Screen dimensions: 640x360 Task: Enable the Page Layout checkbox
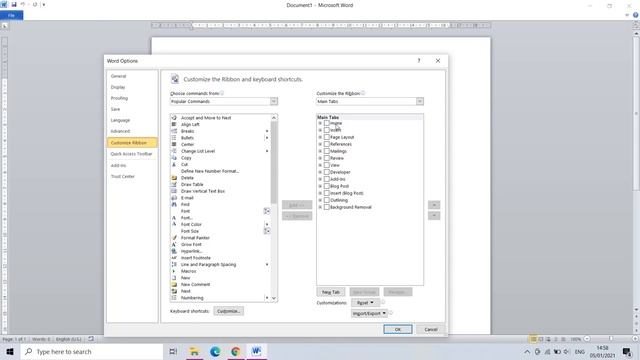click(327, 137)
